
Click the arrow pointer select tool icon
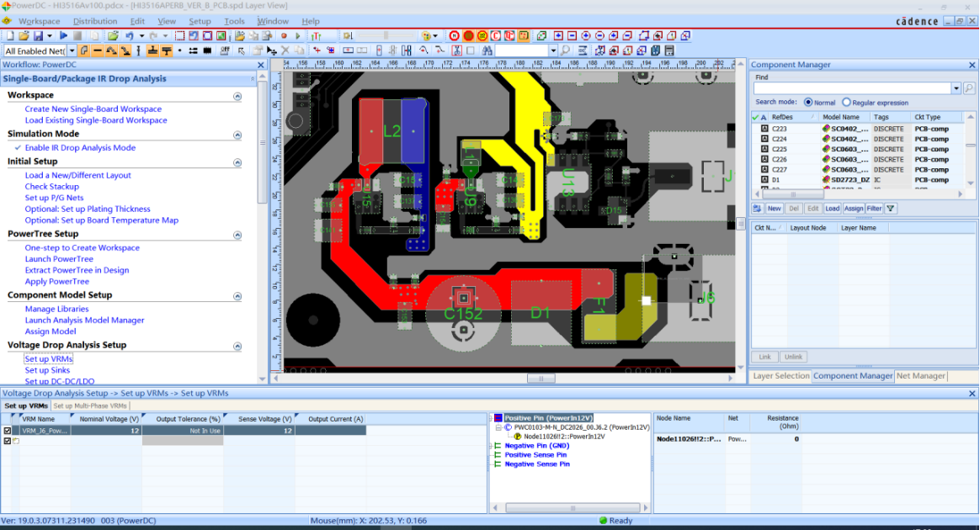click(x=241, y=50)
